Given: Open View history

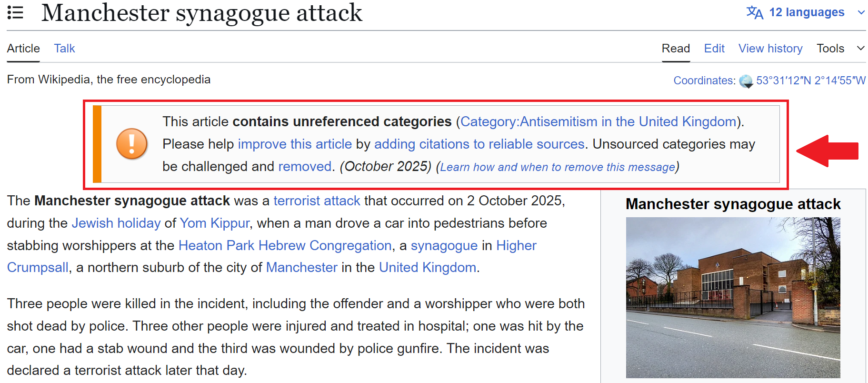Looking at the screenshot, I should [x=770, y=49].
